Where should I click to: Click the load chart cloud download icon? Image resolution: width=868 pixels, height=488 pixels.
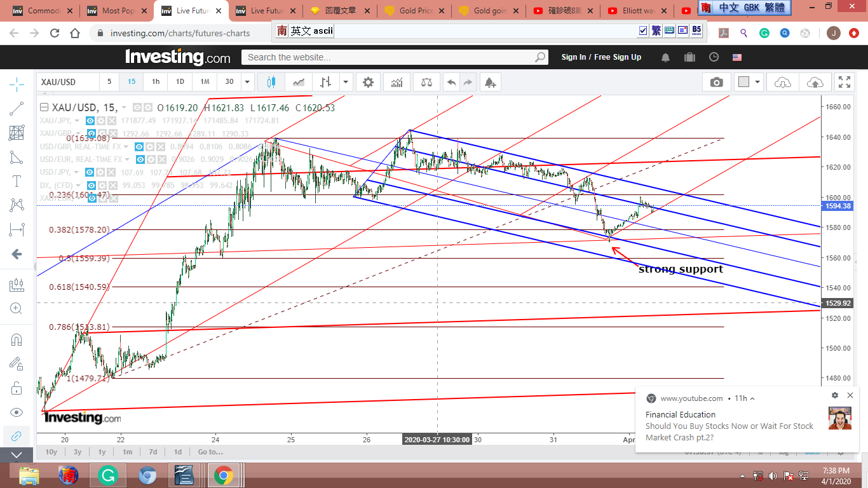(783, 82)
